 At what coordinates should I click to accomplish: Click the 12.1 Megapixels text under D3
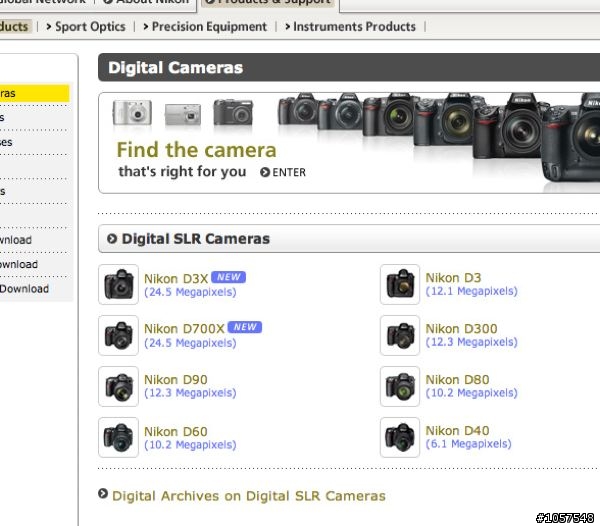[x=471, y=291]
